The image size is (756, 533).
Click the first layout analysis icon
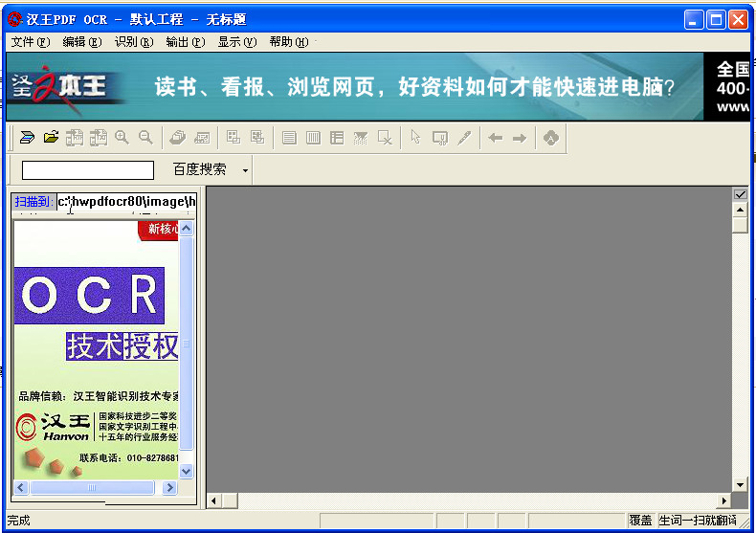[233, 138]
